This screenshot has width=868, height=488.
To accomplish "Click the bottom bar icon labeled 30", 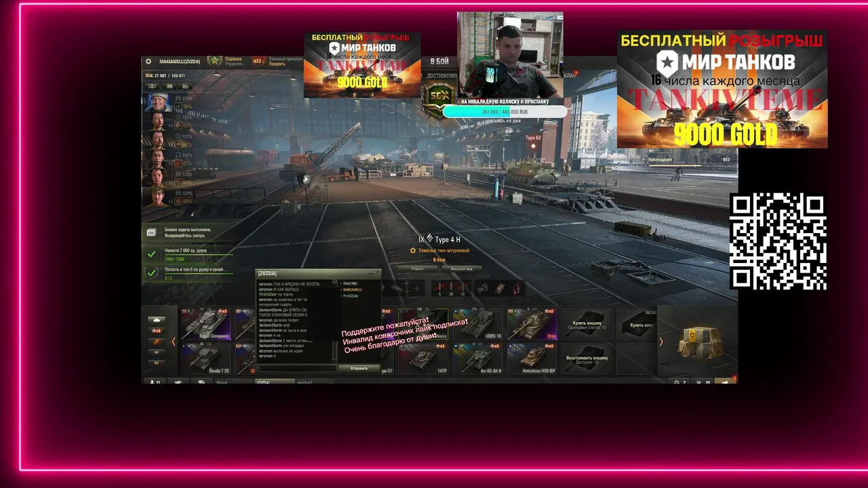I will pos(703,382).
